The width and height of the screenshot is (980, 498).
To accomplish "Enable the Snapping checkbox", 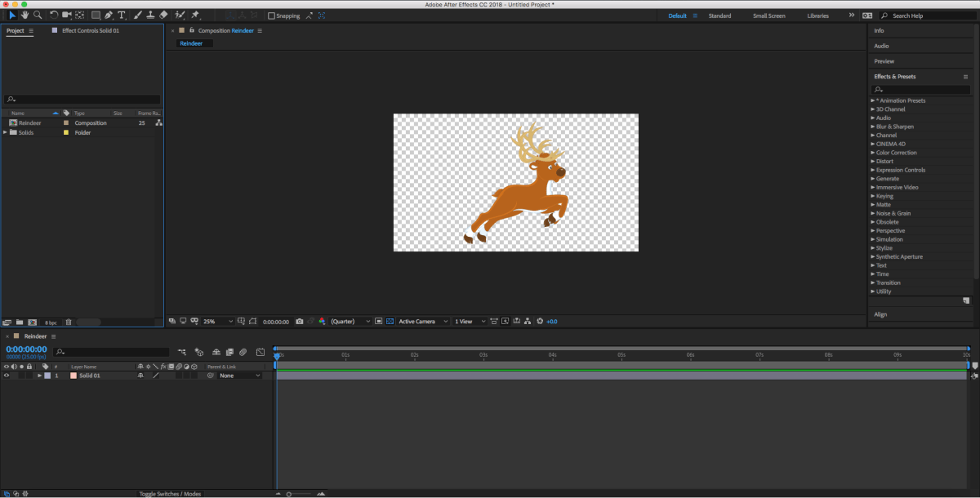I will [x=272, y=16].
